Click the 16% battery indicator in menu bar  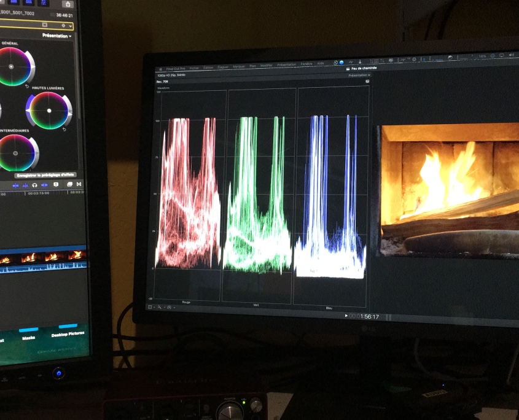pos(482,56)
